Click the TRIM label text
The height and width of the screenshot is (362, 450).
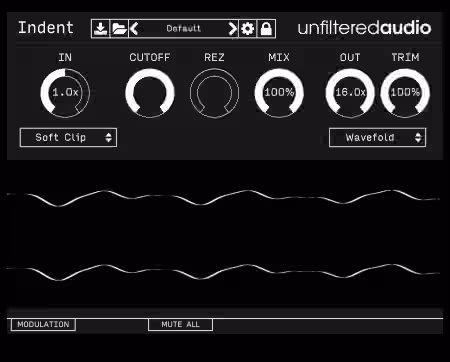(x=405, y=57)
